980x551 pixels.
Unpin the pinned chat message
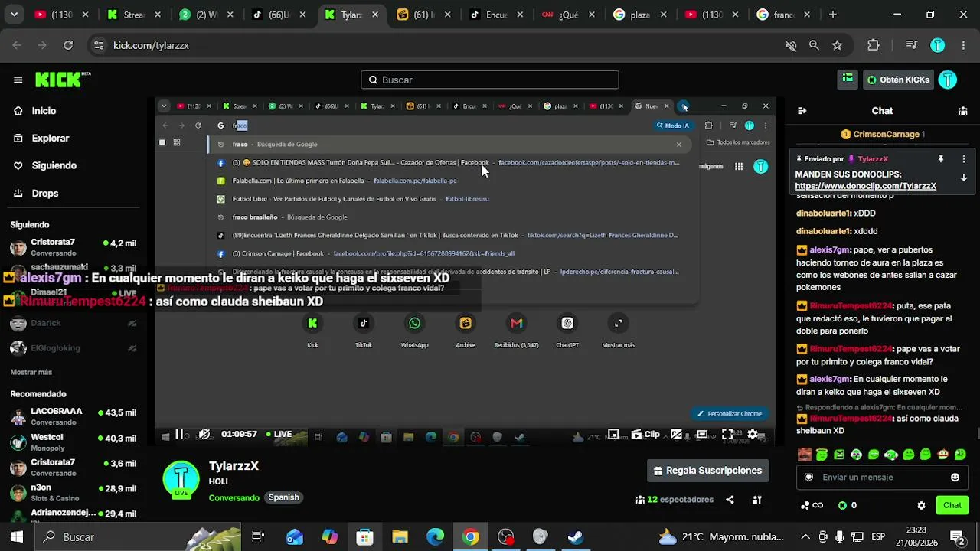(x=942, y=159)
